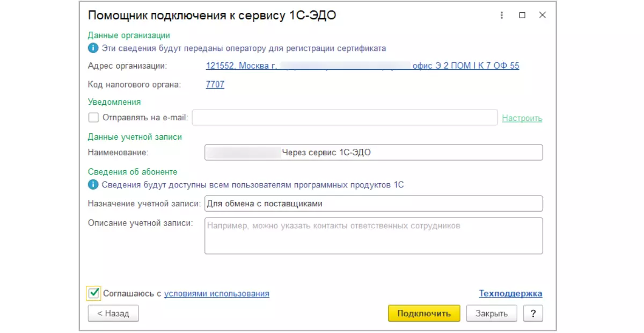Edit the Назначение учетной записи field
Screen dimensions: 644x333
[374, 204]
